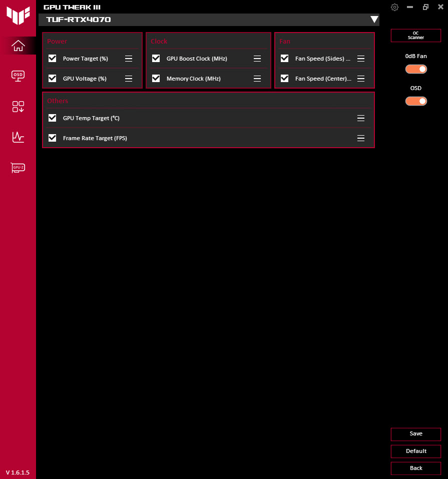Image resolution: width=448 pixels, height=479 pixels.
Task: Click the Frame Rate Target (FPS) label
Action: coord(95,138)
